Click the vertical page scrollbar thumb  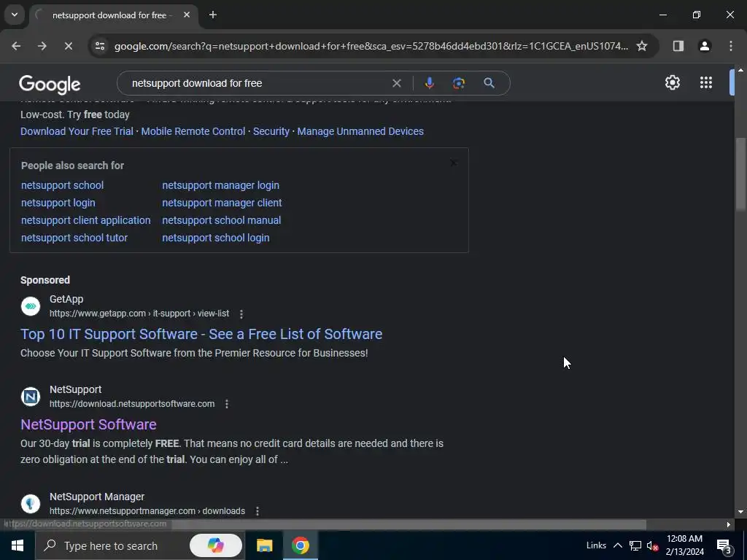[740, 174]
